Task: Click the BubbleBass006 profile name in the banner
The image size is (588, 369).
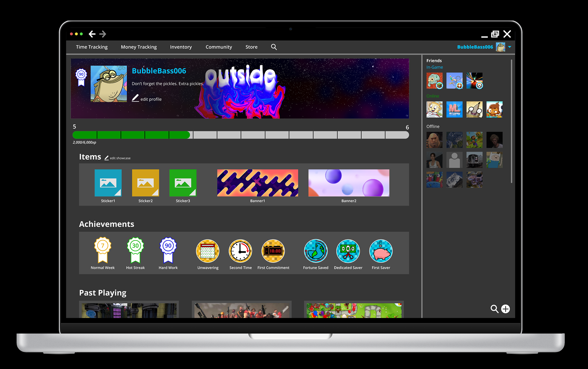Action: click(x=159, y=71)
